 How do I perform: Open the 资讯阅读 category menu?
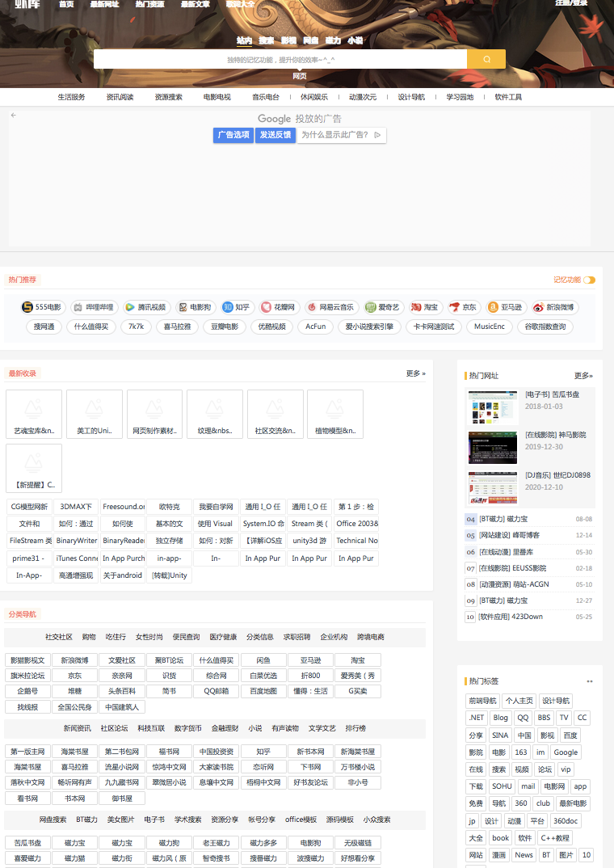(120, 97)
